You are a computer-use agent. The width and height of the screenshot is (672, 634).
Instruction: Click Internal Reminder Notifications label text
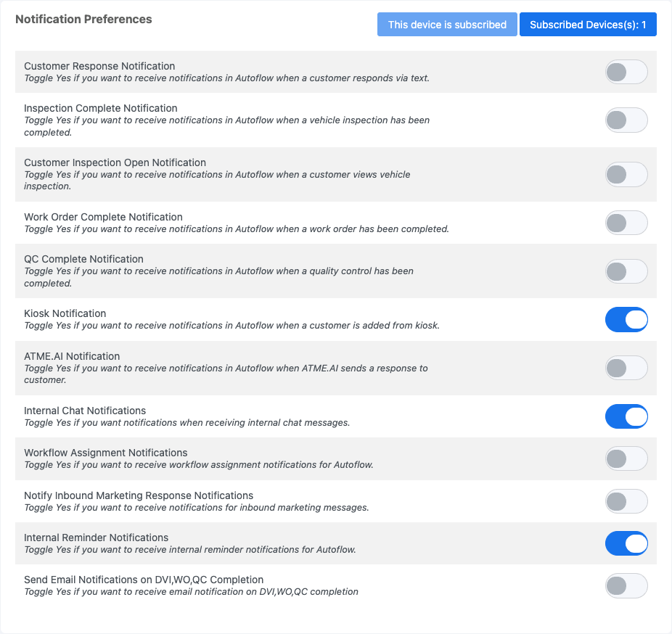[x=96, y=538]
